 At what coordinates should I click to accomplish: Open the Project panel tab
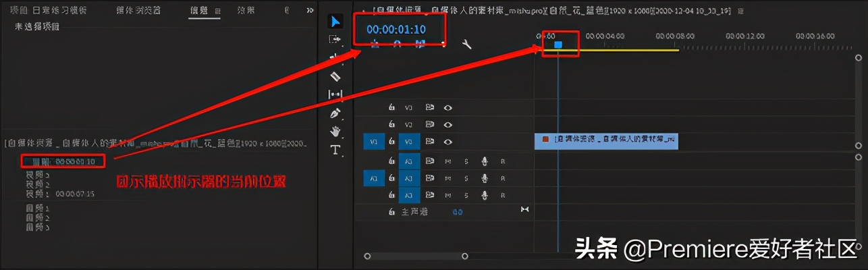47,11
